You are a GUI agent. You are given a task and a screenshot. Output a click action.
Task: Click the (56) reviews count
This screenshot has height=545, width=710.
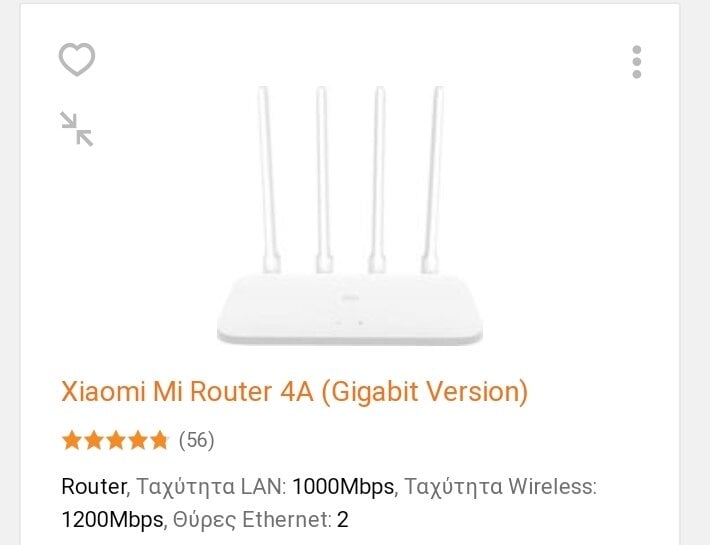pyautogui.click(x=197, y=440)
